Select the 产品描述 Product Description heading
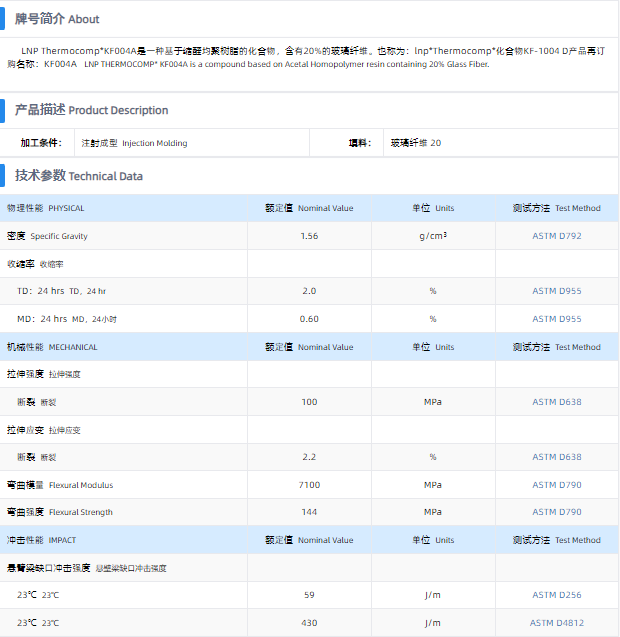 point(91,110)
